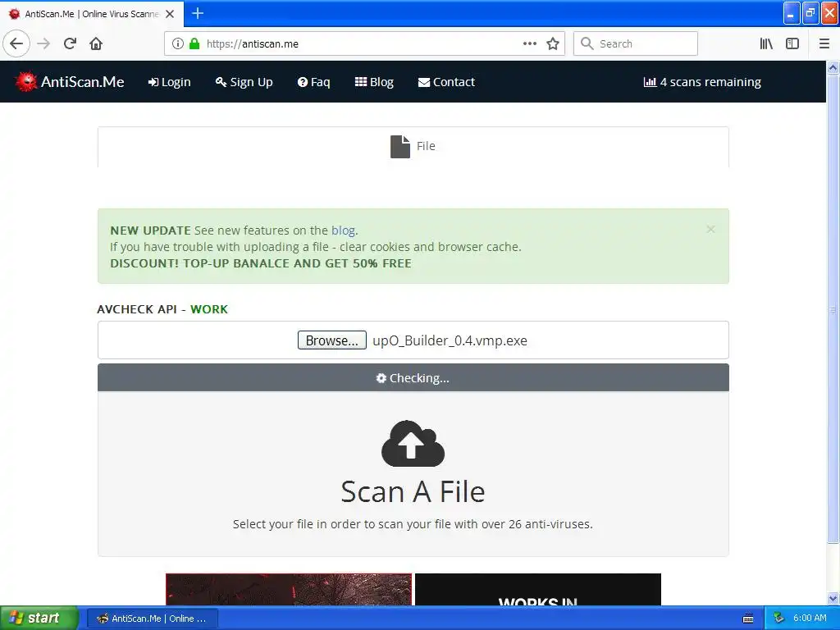Show site information via the info icon
Screen dimensions: 840x630
178,43
